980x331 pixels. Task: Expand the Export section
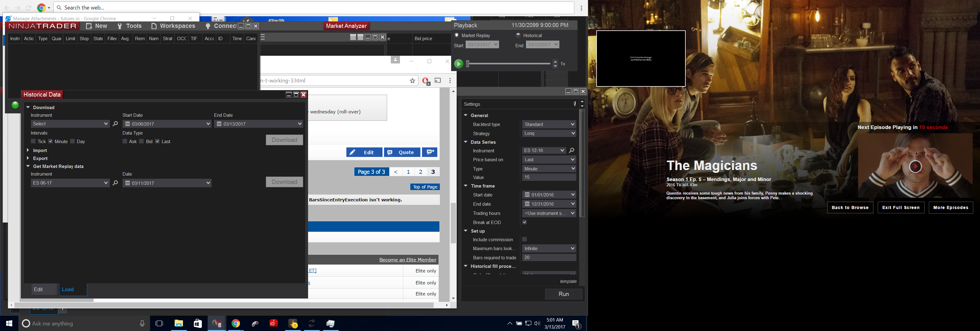(x=28, y=158)
